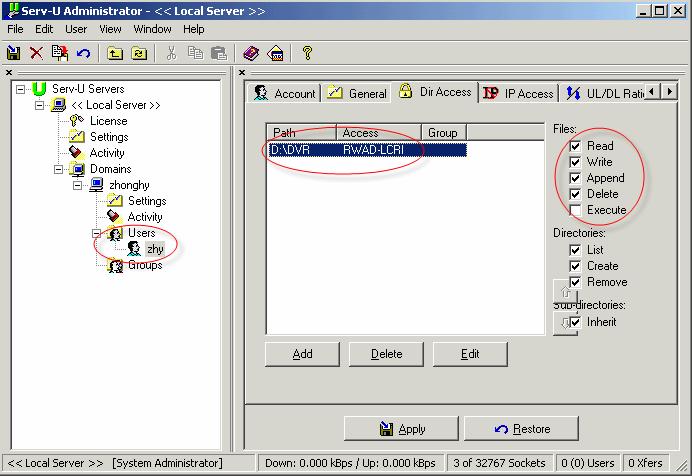This screenshot has height=476, width=692.
Task: Click the folder up level toolbar icon
Action: pos(115,54)
